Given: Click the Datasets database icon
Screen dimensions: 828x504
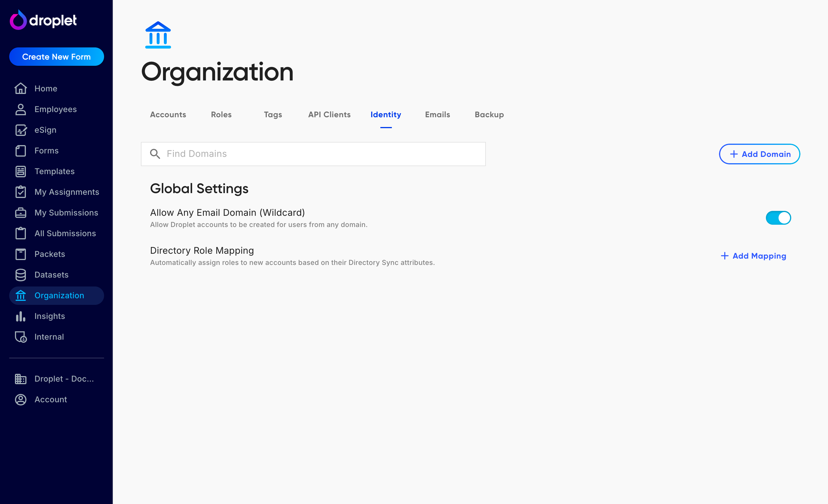Looking at the screenshot, I should pyautogui.click(x=20, y=275).
